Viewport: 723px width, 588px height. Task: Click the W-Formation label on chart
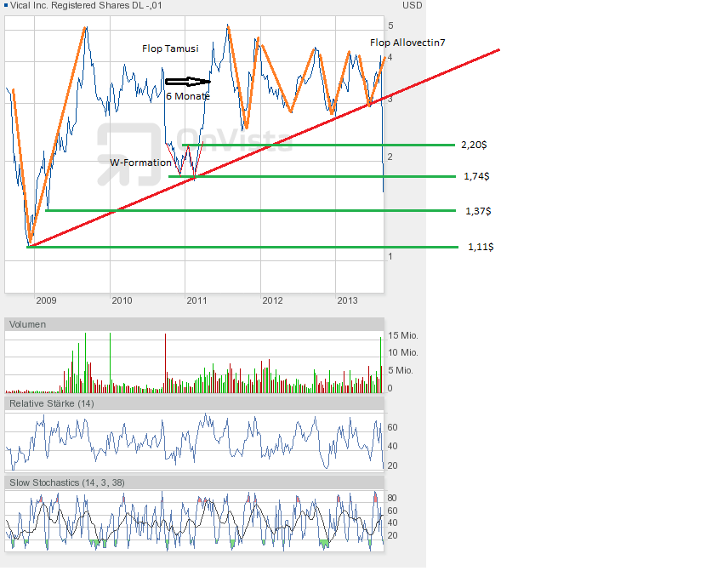tap(141, 163)
